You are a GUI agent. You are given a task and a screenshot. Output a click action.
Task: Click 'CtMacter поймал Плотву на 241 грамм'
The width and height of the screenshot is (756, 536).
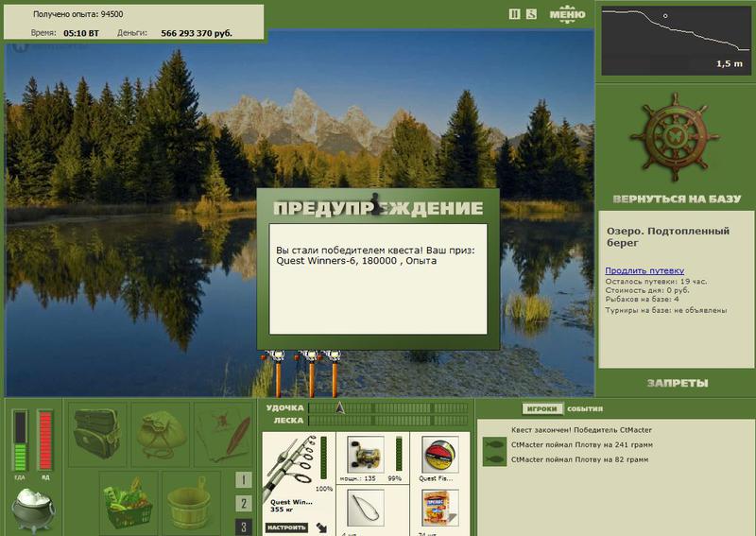(582, 445)
